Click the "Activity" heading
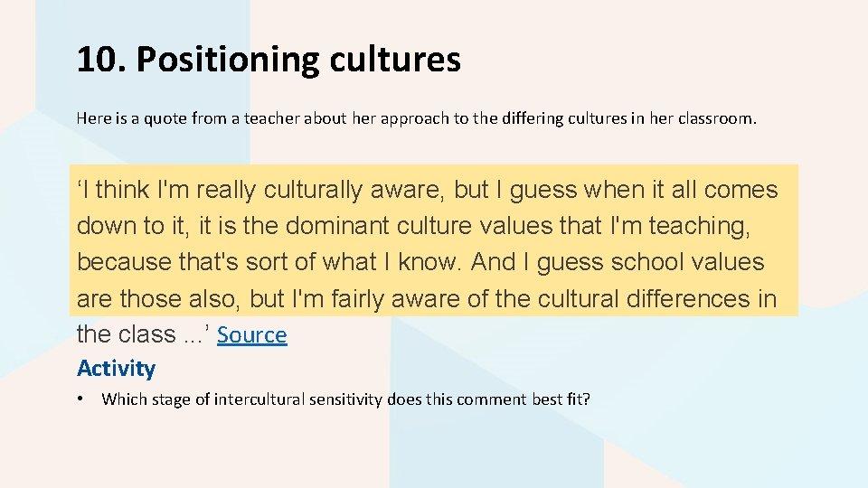 pyautogui.click(x=116, y=368)
